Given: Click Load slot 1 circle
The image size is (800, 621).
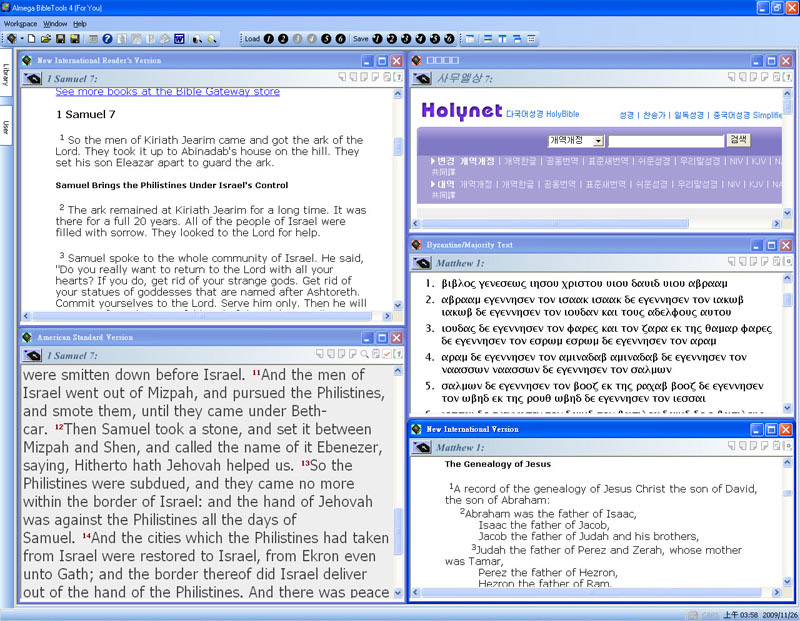Looking at the screenshot, I should (x=269, y=39).
